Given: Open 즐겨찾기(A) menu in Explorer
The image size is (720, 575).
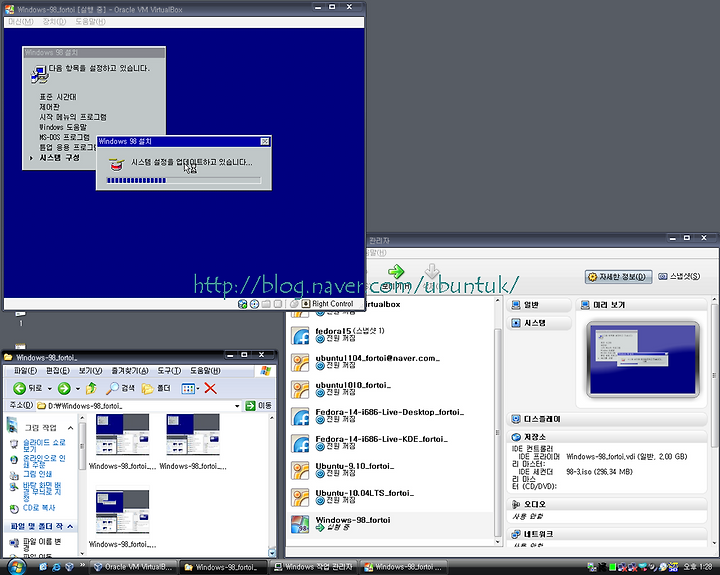Looking at the screenshot, I should (x=130, y=371).
